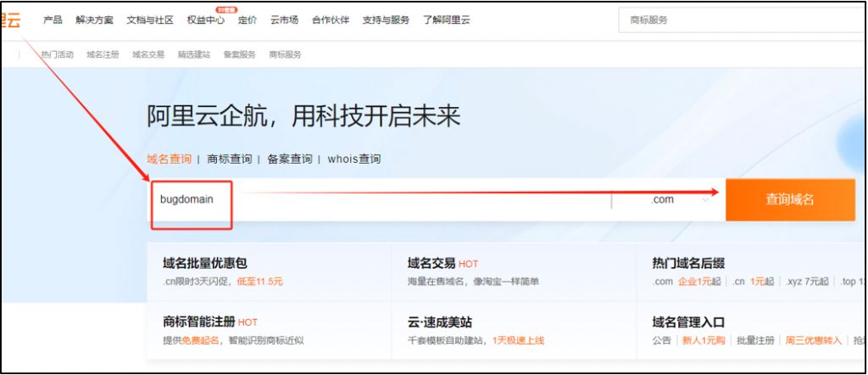Click the 批量注册 link
Image resolution: width=868 pixels, height=375 pixels.
[755, 340]
